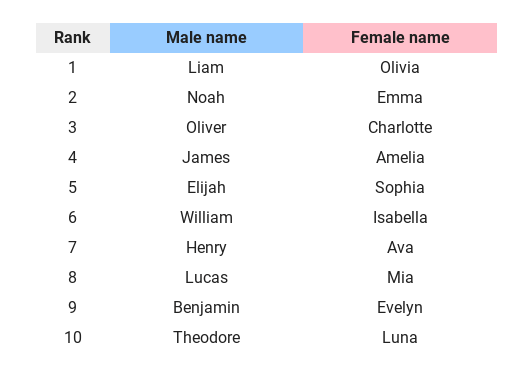The height and width of the screenshot is (382, 529).
Task: Select William in the male column
Action: click(206, 217)
